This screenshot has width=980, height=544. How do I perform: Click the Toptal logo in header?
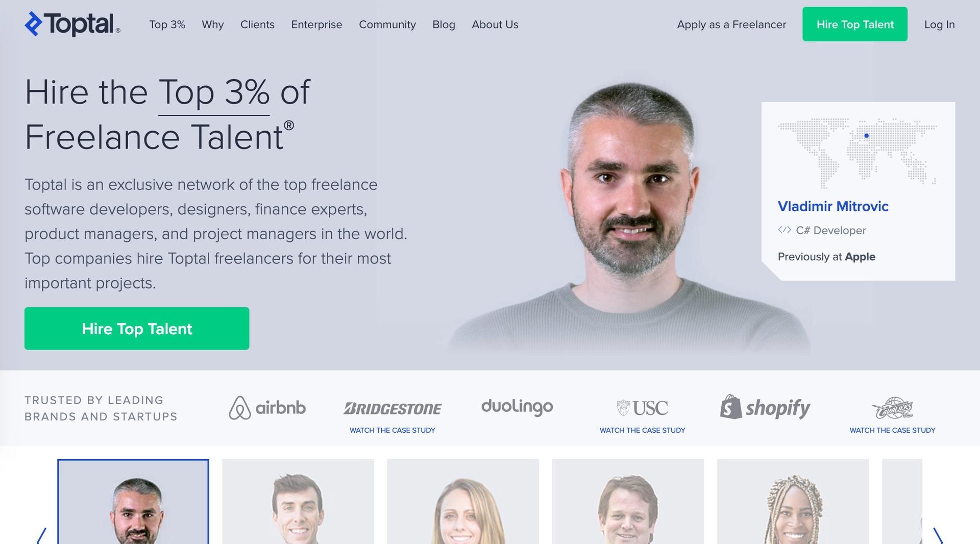pos(72,24)
